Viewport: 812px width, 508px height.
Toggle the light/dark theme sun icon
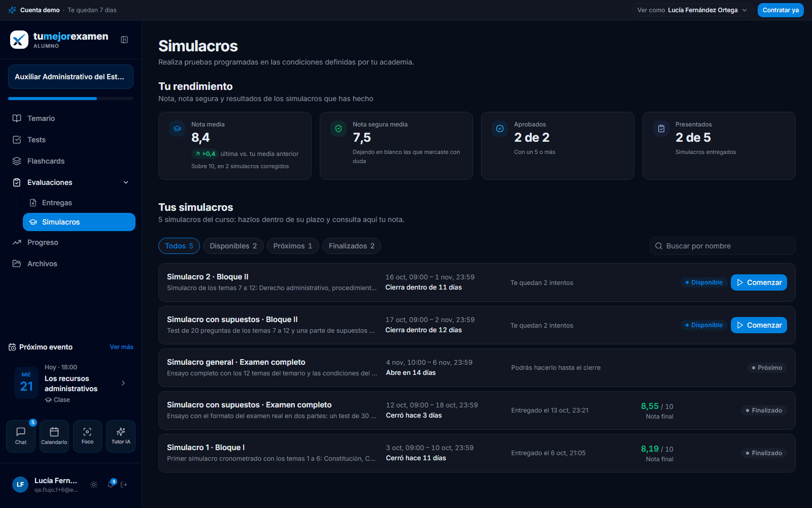pos(94,485)
